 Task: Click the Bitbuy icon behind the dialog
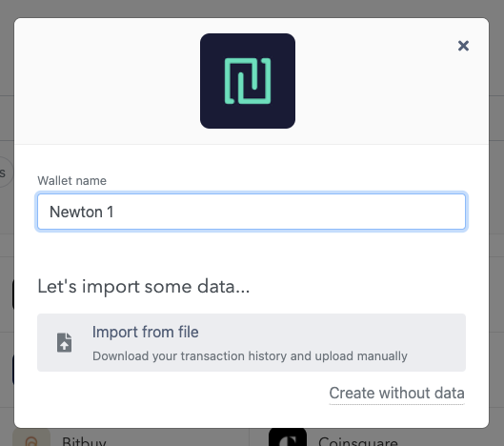pos(31,437)
